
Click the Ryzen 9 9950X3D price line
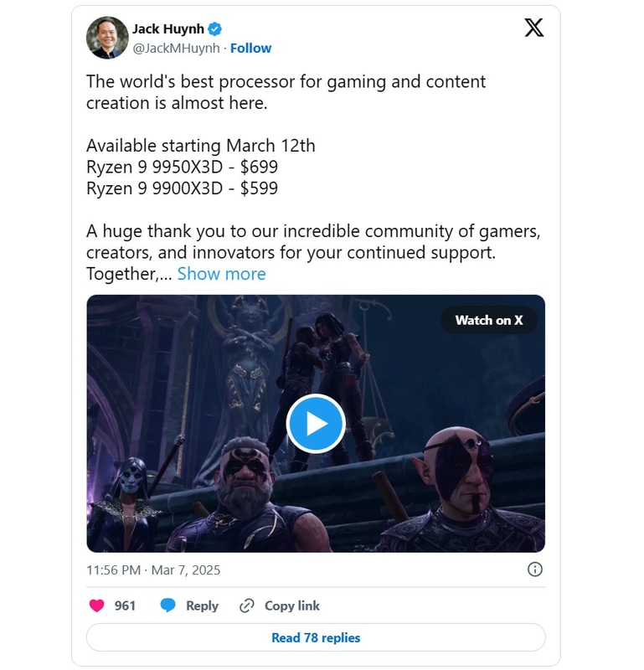(x=182, y=167)
